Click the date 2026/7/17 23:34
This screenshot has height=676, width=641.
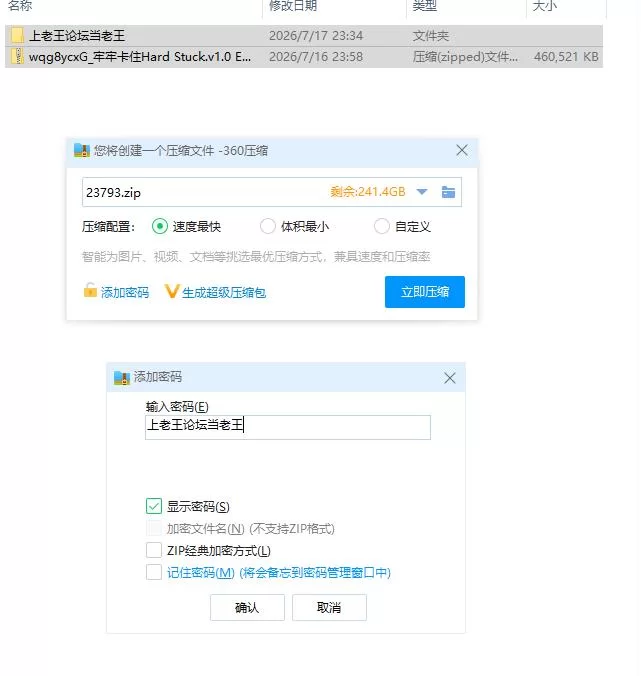pyautogui.click(x=316, y=35)
